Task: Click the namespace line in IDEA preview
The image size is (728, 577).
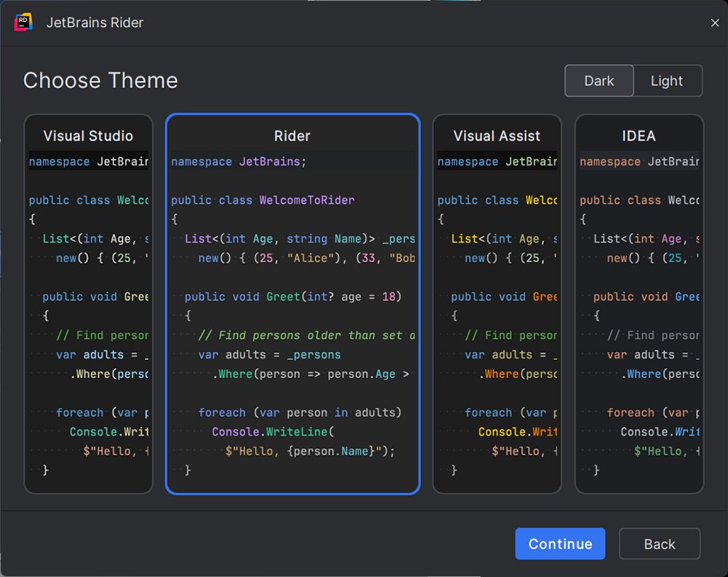Action: pyautogui.click(x=638, y=162)
